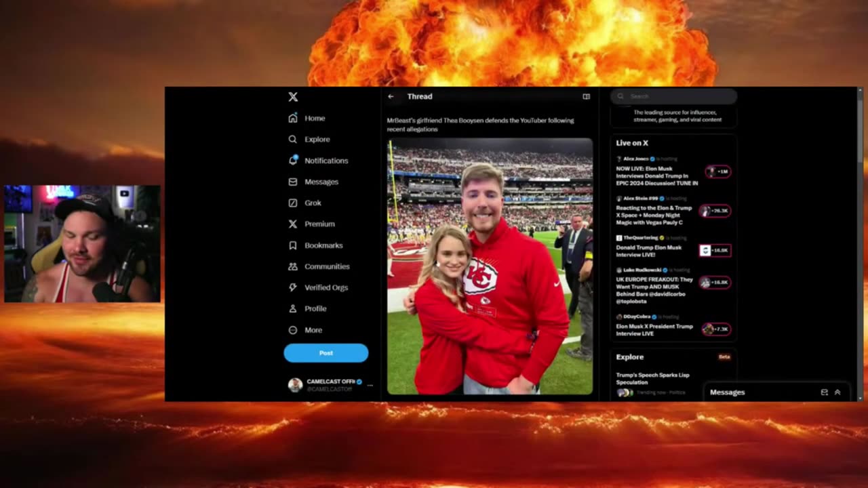Open the More circle icon
The height and width of the screenshot is (488, 868).
(x=293, y=330)
